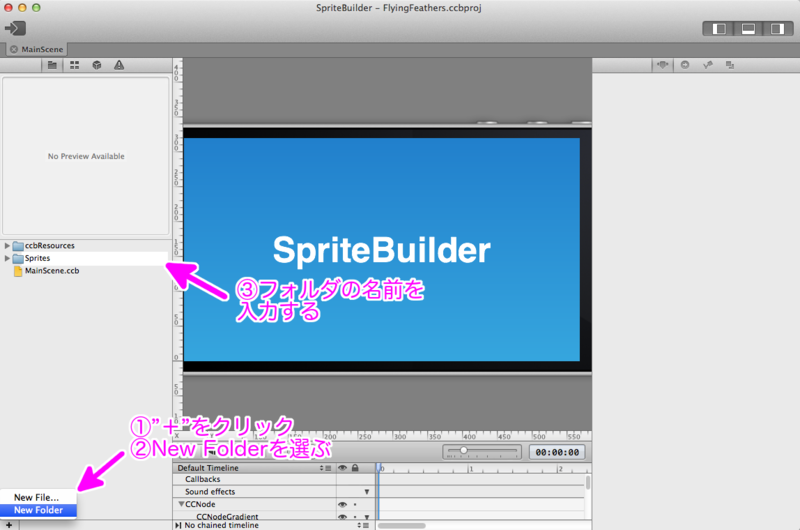Expand the Sprites folder
The width and height of the screenshot is (800, 530).
pyautogui.click(x=7, y=259)
